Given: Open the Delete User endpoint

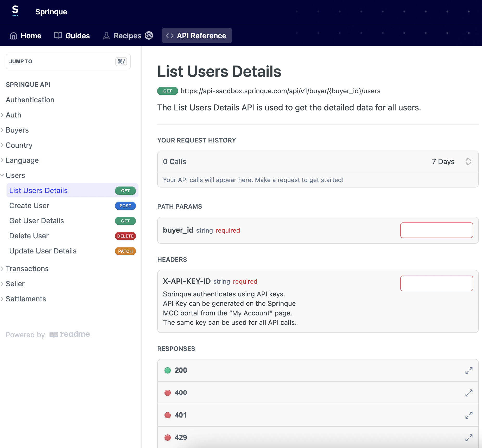Looking at the screenshot, I should click(x=29, y=236).
